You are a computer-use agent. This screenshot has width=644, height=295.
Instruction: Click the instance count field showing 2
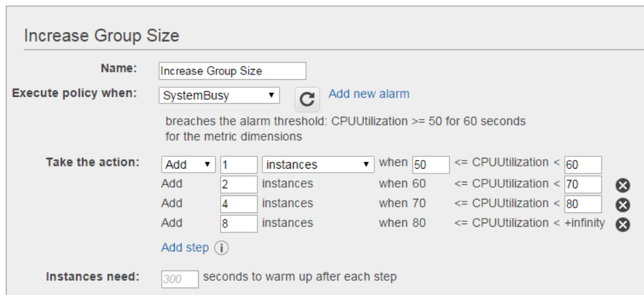point(238,184)
